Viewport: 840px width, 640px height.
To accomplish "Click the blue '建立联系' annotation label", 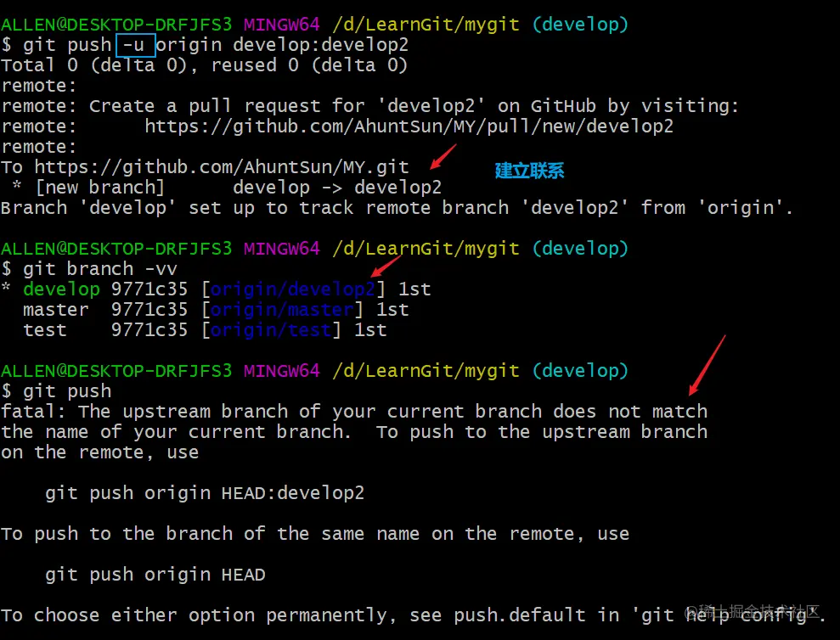I will pyautogui.click(x=529, y=171).
